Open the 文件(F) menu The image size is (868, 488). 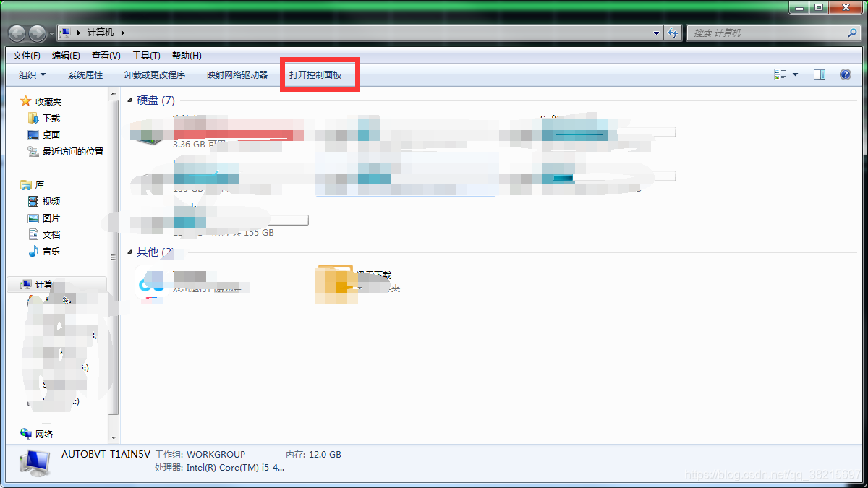coord(27,56)
